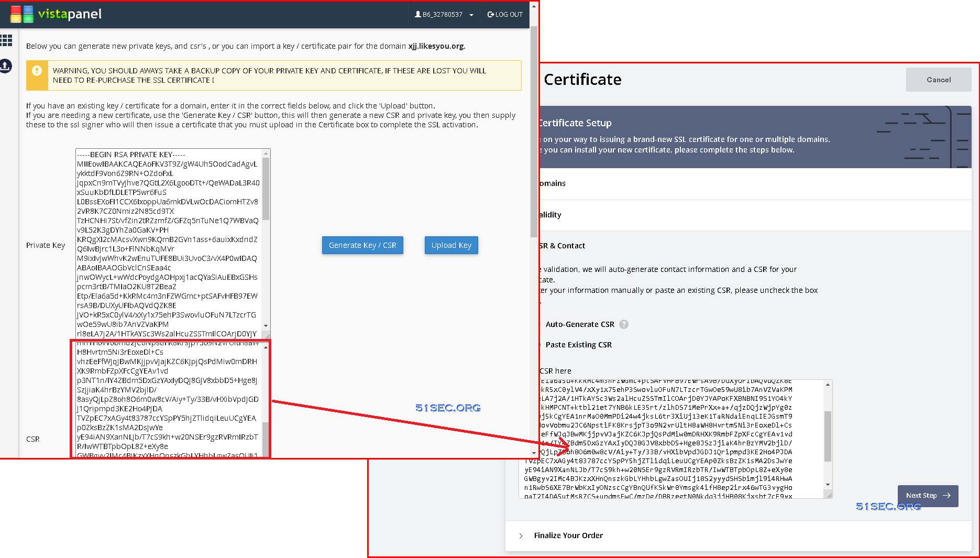Open the apps grid icon in the sidebar
Screen dimensions: 980x558
(6, 40)
